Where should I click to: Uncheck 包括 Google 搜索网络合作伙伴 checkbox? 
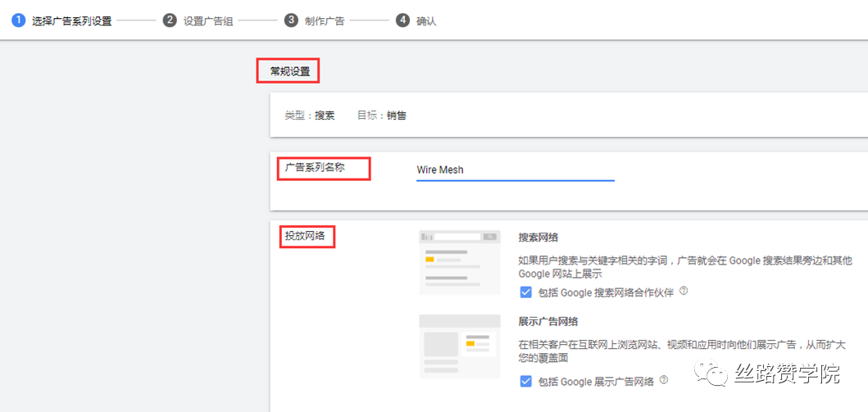pos(526,292)
